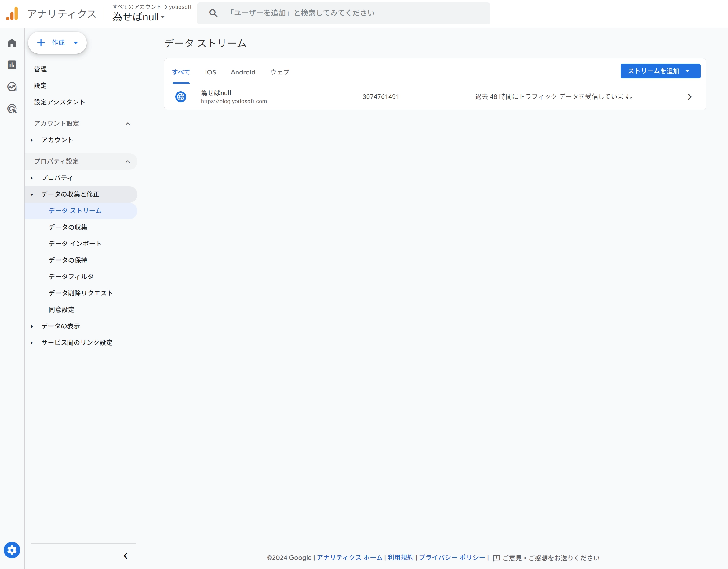This screenshot has height=569, width=728.
Task: Click the 過去 48 時間 traffic status text
Action: pyautogui.click(x=554, y=96)
